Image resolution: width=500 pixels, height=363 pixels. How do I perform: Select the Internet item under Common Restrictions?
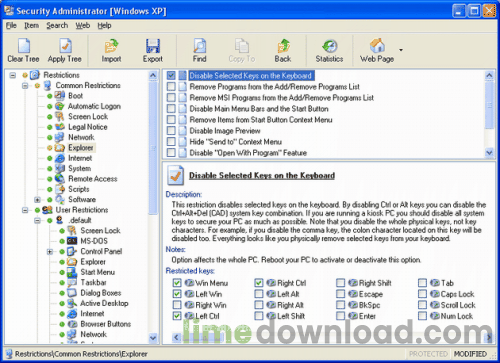(80, 158)
